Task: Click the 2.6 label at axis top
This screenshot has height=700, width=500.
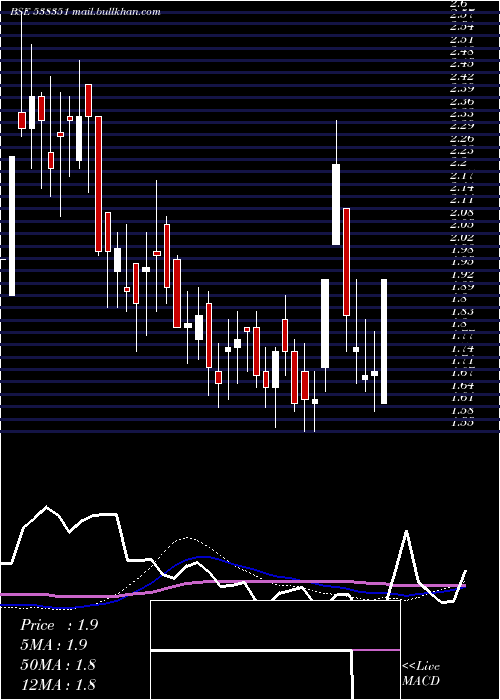Action: 458,4
